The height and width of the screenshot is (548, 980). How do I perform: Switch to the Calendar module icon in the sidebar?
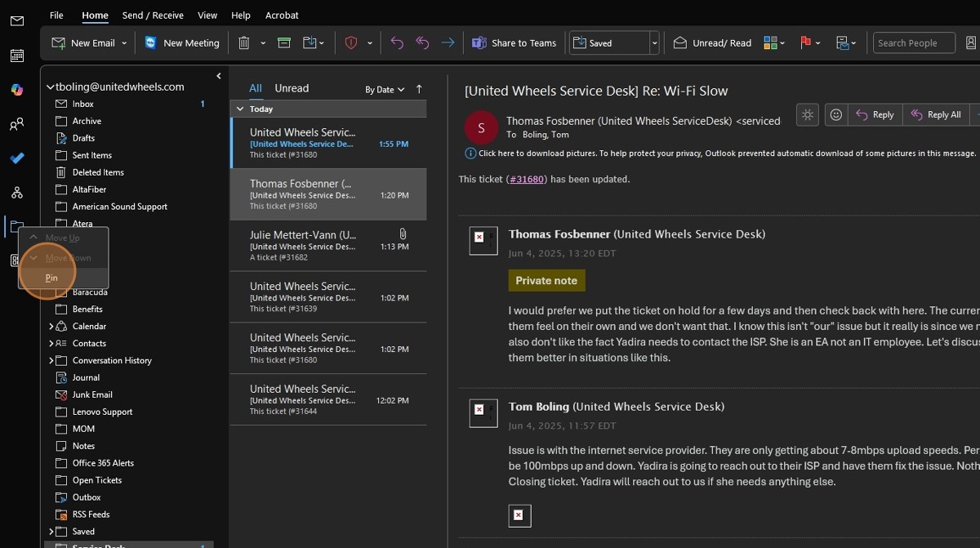coord(16,56)
